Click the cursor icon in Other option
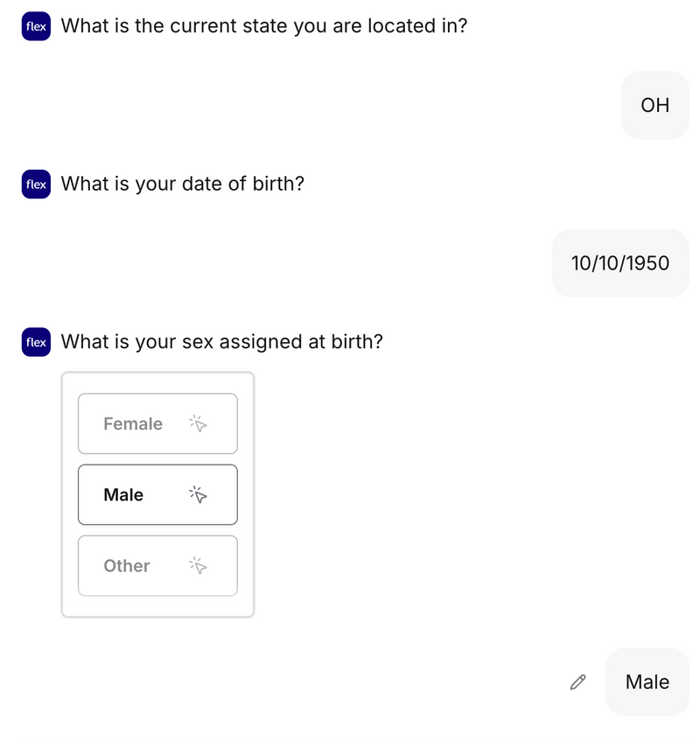The image size is (700, 742). point(199,566)
